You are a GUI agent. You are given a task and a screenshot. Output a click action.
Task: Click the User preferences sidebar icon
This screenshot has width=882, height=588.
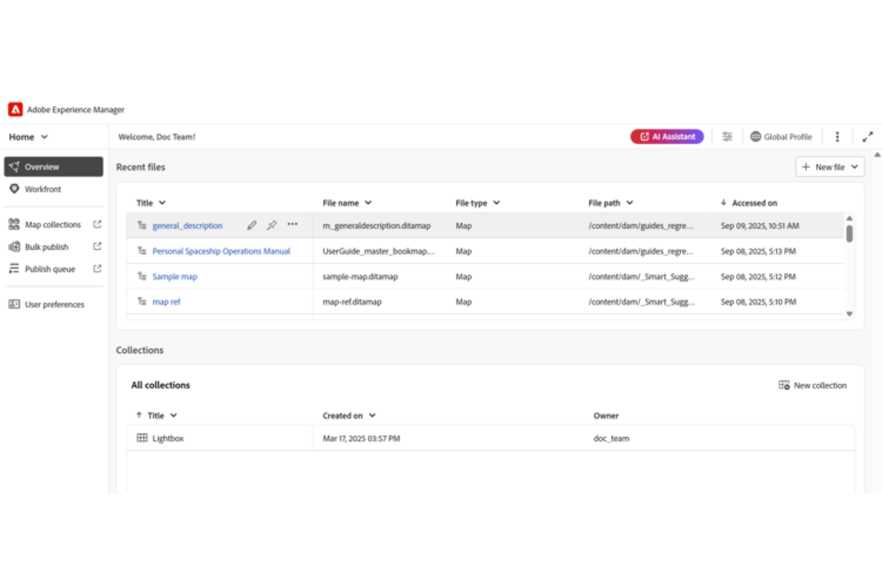coord(14,304)
